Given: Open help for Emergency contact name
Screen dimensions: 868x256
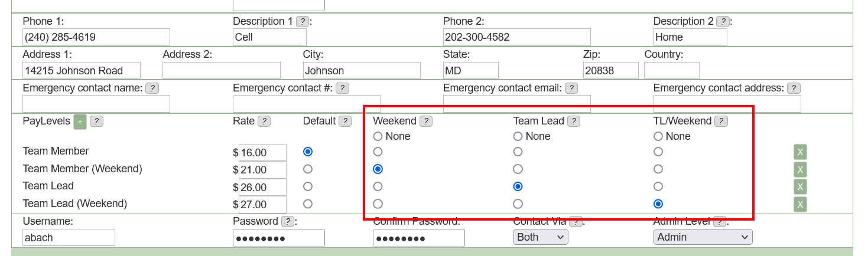Looking at the screenshot, I should [152, 88].
